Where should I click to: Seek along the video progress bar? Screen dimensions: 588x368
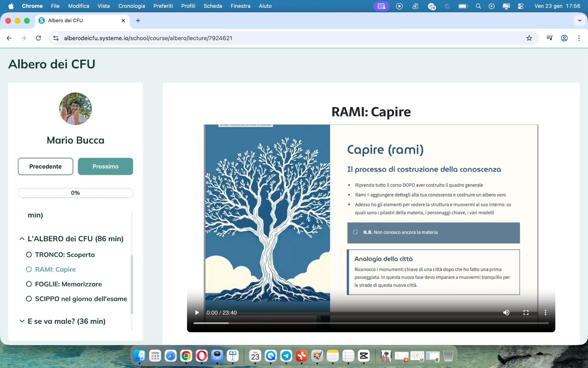371,323
